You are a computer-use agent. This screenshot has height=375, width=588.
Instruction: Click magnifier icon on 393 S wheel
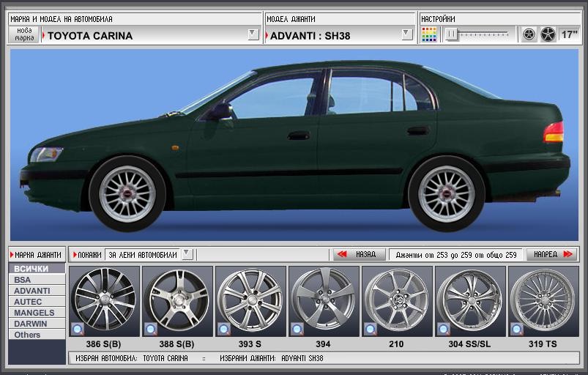click(224, 330)
